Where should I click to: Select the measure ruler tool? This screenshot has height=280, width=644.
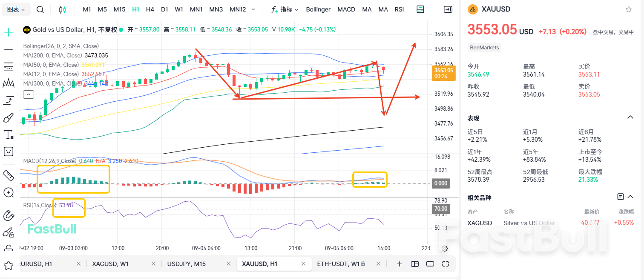tap(8, 175)
